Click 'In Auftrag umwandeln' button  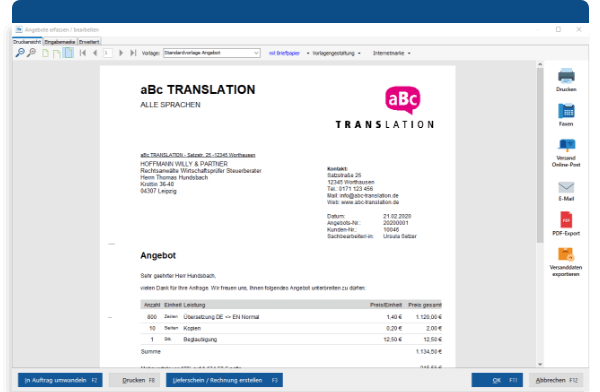point(60,380)
